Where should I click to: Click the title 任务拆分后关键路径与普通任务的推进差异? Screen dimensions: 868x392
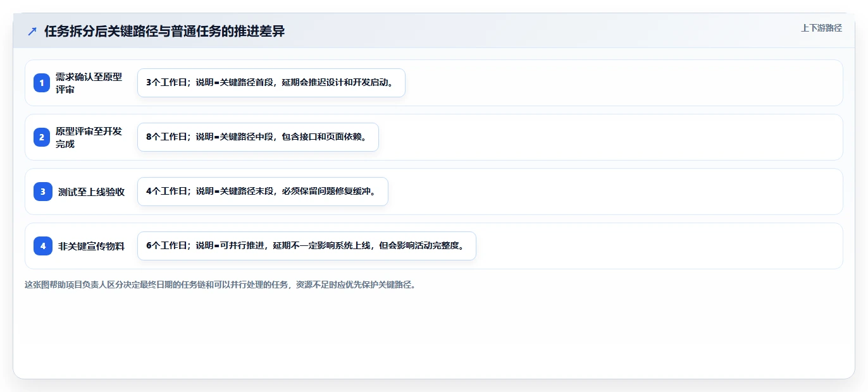click(164, 31)
